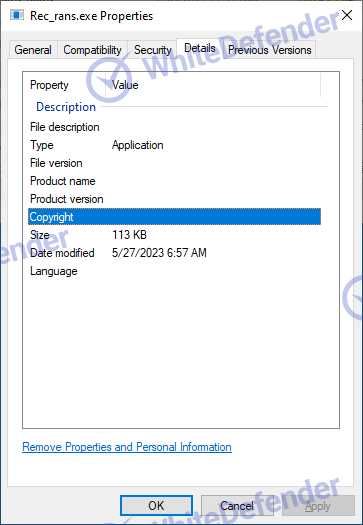The width and height of the screenshot is (363, 525).
Task: Click the Rec_rans.exe title bar icon
Action: coord(17,15)
